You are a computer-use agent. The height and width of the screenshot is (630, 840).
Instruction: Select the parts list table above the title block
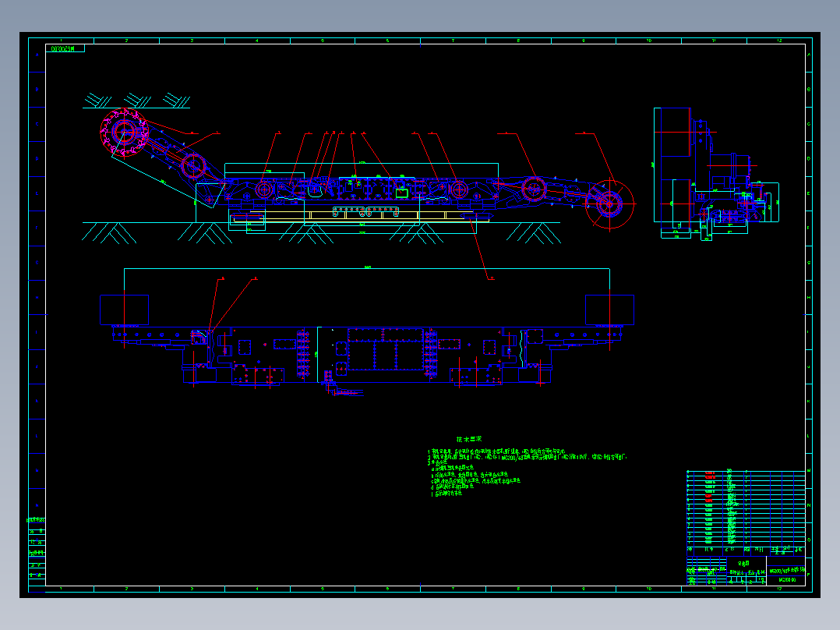(x=746, y=508)
